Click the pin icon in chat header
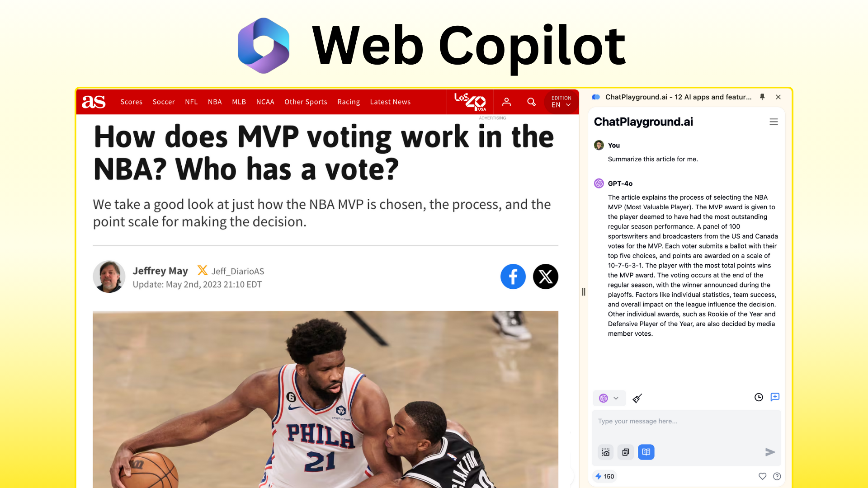This screenshot has width=868, height=488. (x=763, y=97)
